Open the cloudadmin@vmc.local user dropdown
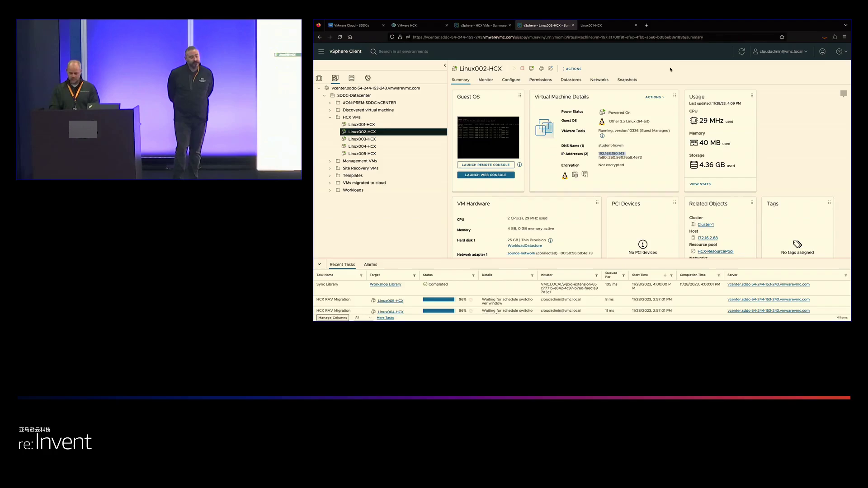Image resolution: width=868 pixels, height=488 pixels. tap(780, 52)
